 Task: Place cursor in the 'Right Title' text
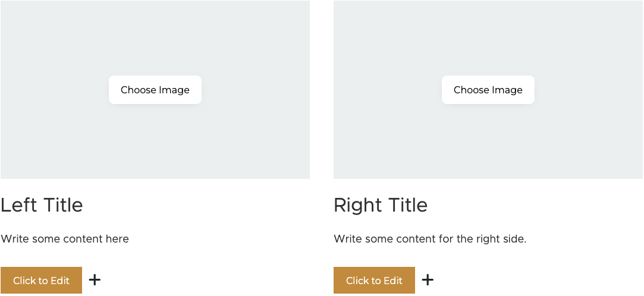pyautogui.click(x=381, y=205)
